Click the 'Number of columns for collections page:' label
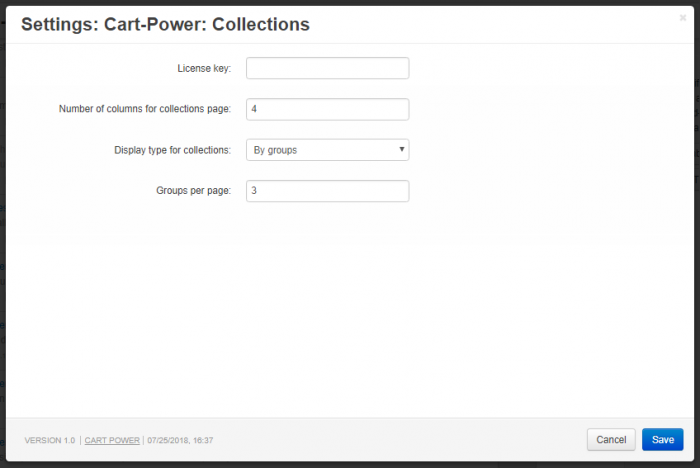 (145, 109)
